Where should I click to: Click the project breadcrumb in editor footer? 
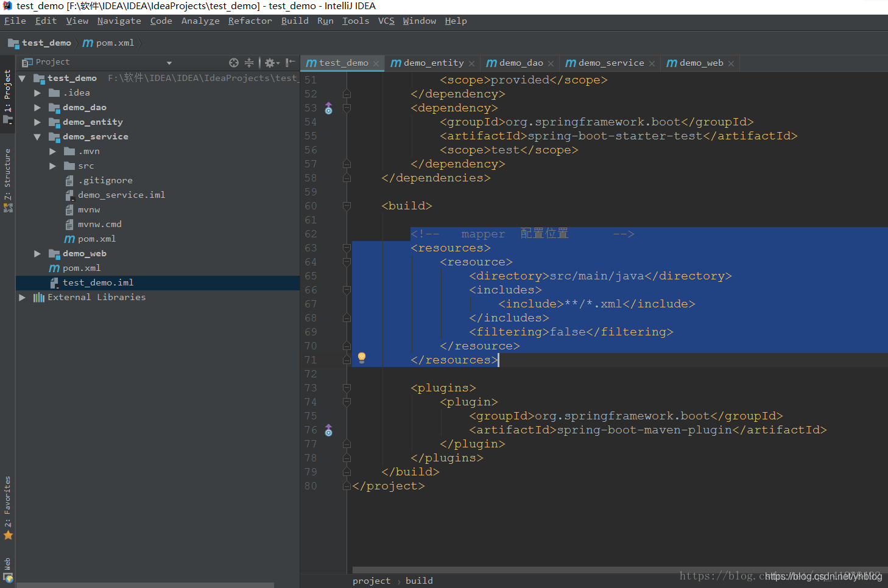pos(372,581)
